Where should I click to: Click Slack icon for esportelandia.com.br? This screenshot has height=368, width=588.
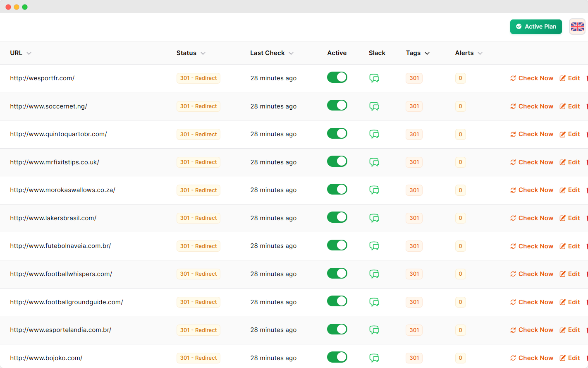374,330
